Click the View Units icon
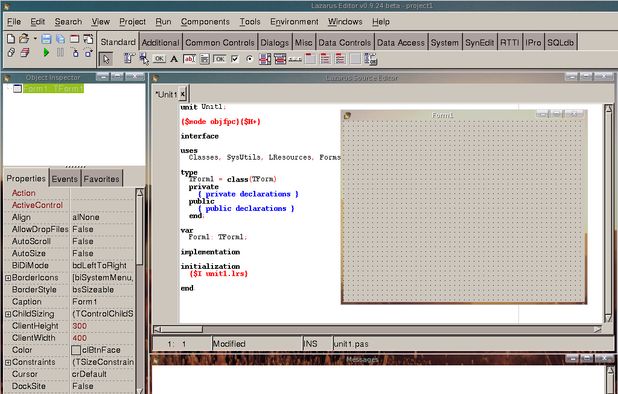618x394 pixels. pyautogui.click(x=11, y=52)
